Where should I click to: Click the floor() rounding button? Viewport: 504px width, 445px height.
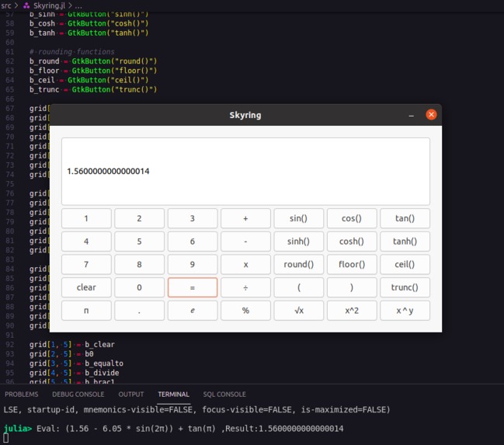[x=352, y=264]
